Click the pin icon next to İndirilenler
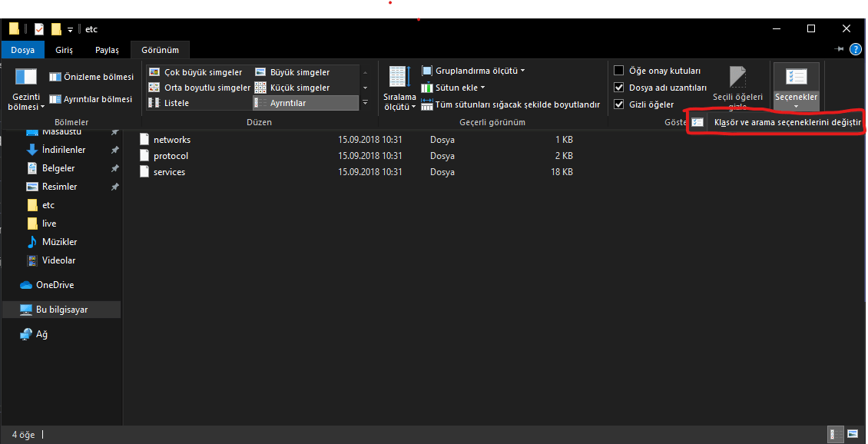The width and height of the screenshot is (868, 444). click(114, 150)
